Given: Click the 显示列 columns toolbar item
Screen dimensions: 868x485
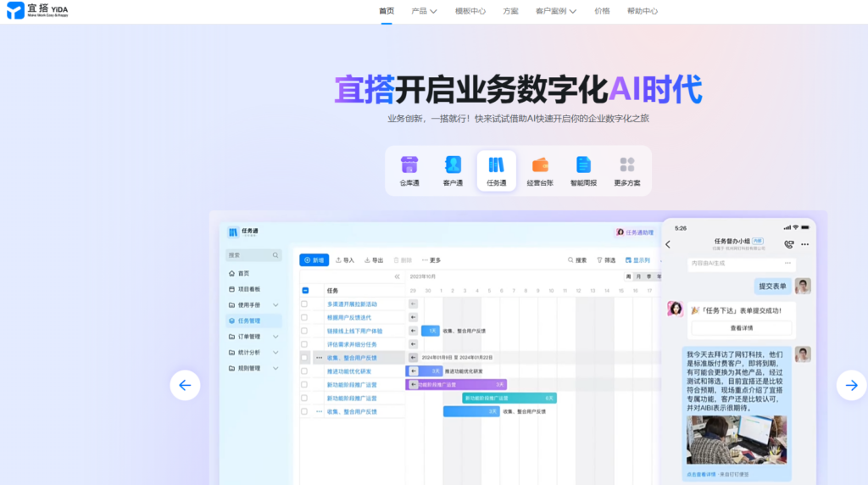Looking at the screenshot, I should [637, 260].
